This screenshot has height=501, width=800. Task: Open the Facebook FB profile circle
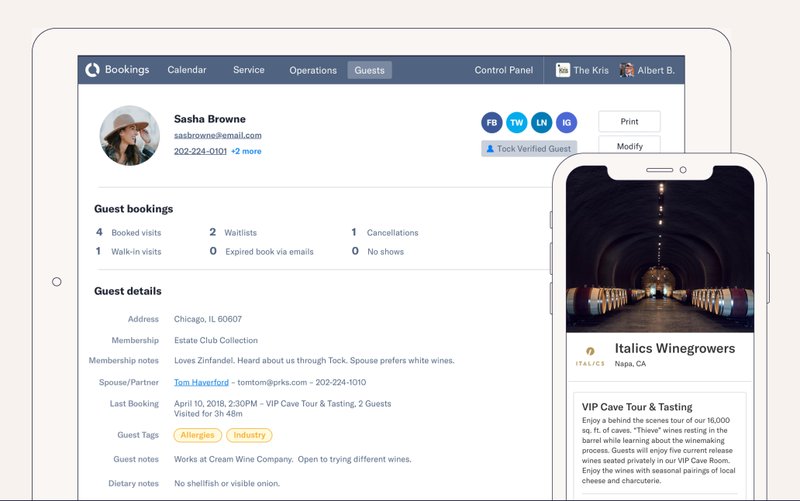(492, 122)
